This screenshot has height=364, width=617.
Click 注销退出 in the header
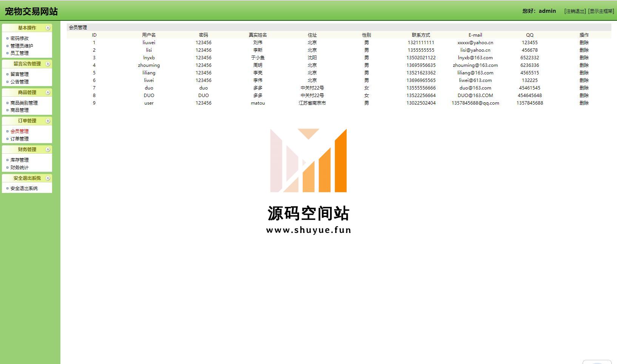(575, 11)
